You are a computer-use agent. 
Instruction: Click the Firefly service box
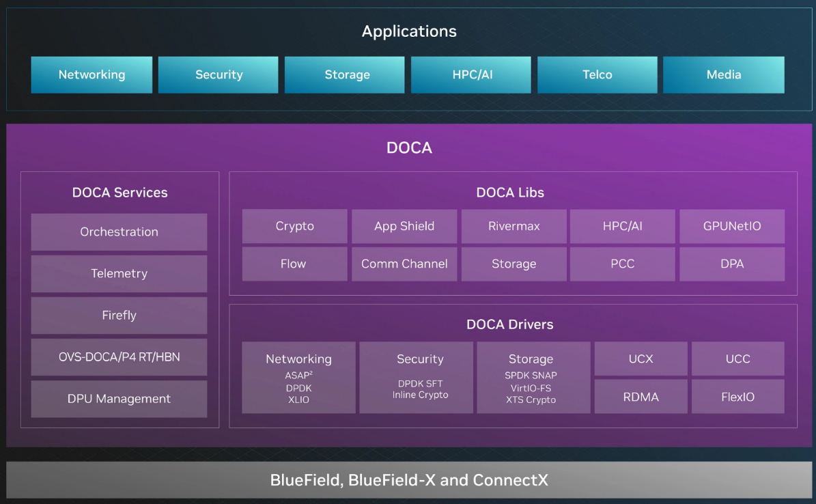click(119, 316)
